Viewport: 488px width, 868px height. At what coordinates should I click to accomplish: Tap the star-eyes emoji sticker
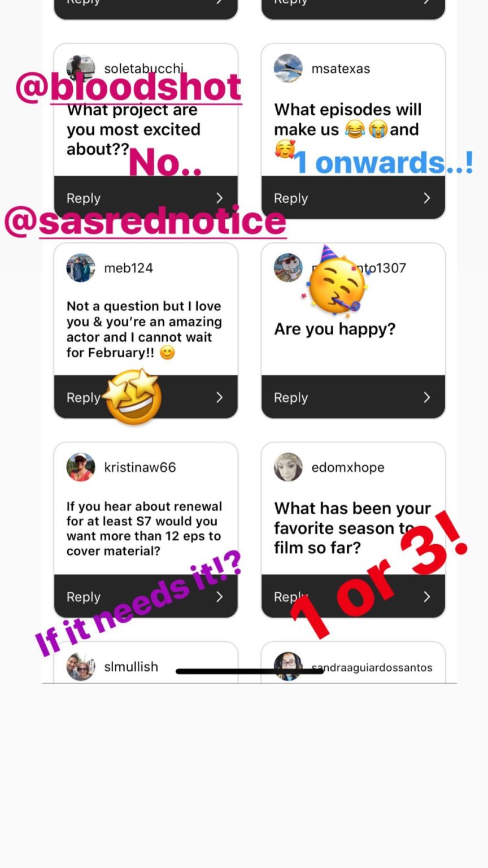(133, 396)
